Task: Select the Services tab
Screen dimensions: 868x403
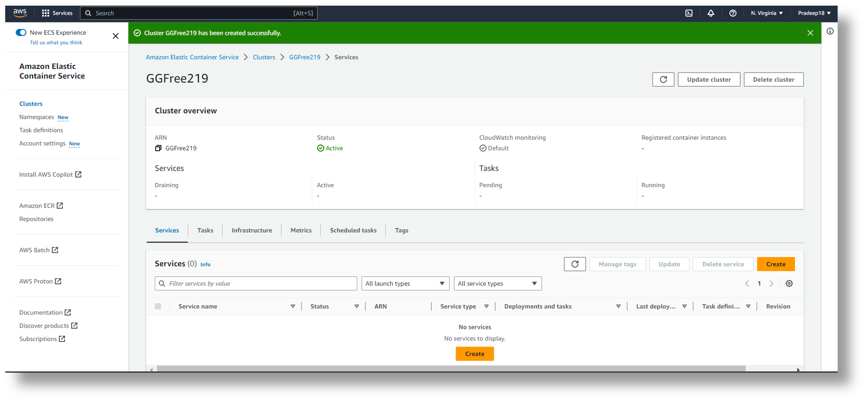Action: coord(167,231)
